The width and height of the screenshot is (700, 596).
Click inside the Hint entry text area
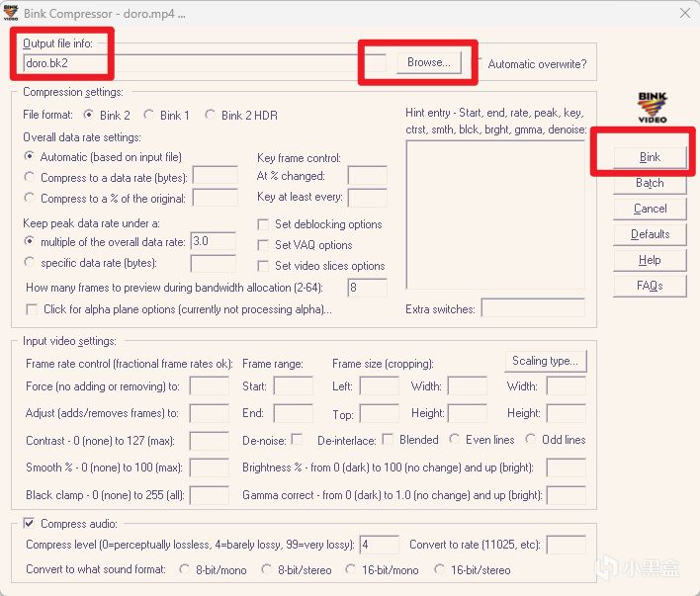495,215
